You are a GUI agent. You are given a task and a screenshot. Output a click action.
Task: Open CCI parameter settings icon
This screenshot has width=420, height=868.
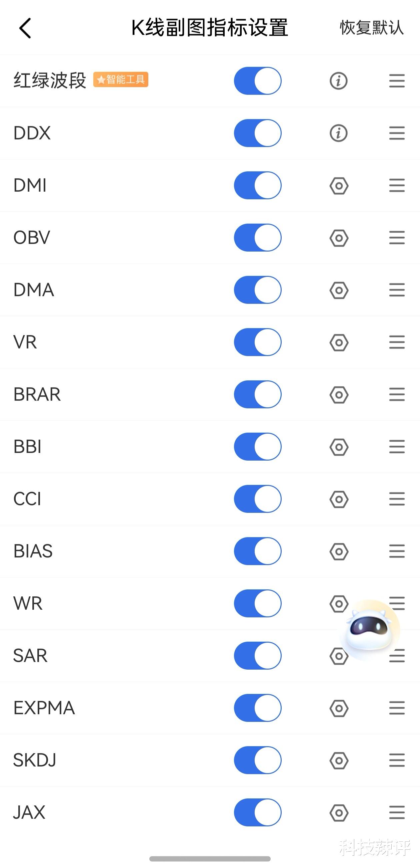click(x=339, y=499)
